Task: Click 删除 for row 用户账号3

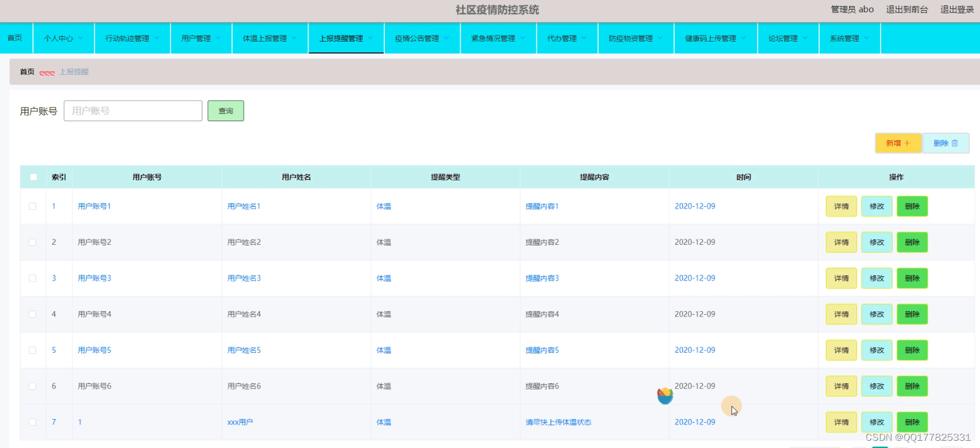Action: 913,279
